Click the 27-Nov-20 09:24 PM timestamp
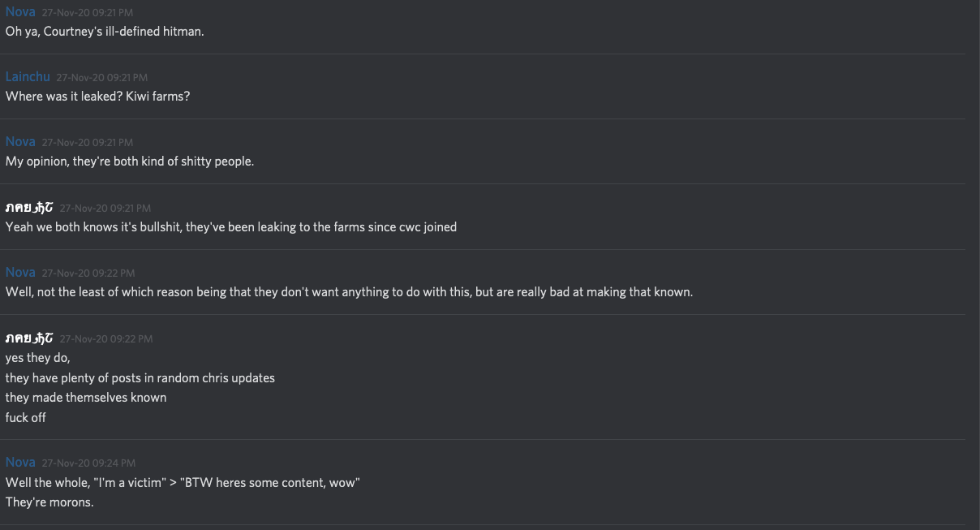The width and height of the screenshot is (980, 530). click(x=88, y=463)
